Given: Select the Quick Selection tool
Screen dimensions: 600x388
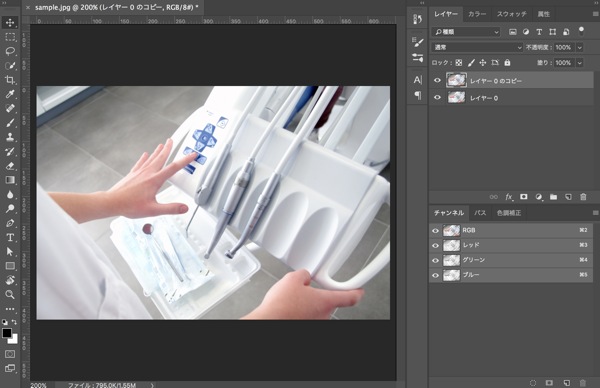Looking at the screenshot, I should point(10,65).
